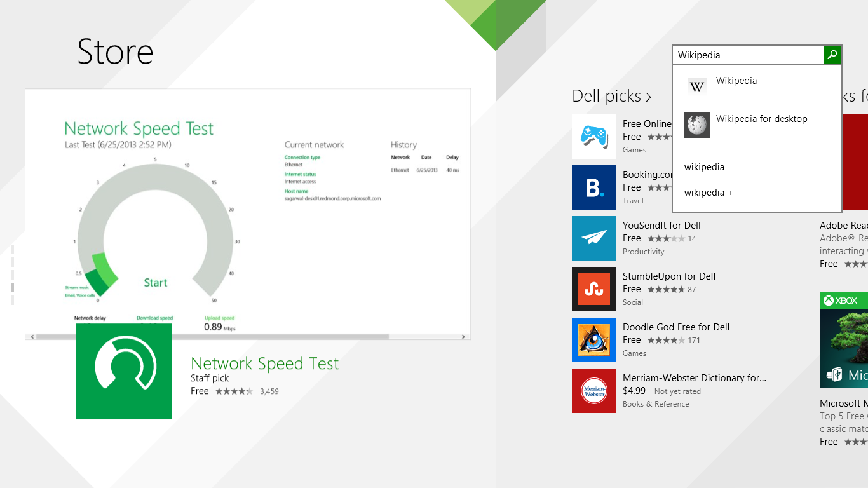Click the 'Not yet rated' text

(677, 391)
